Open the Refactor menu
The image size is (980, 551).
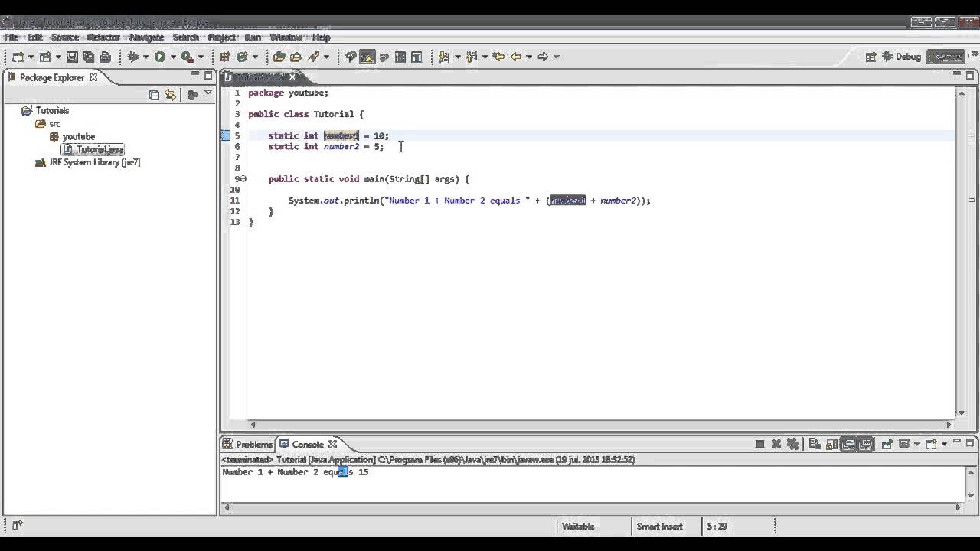coord(103,37)
